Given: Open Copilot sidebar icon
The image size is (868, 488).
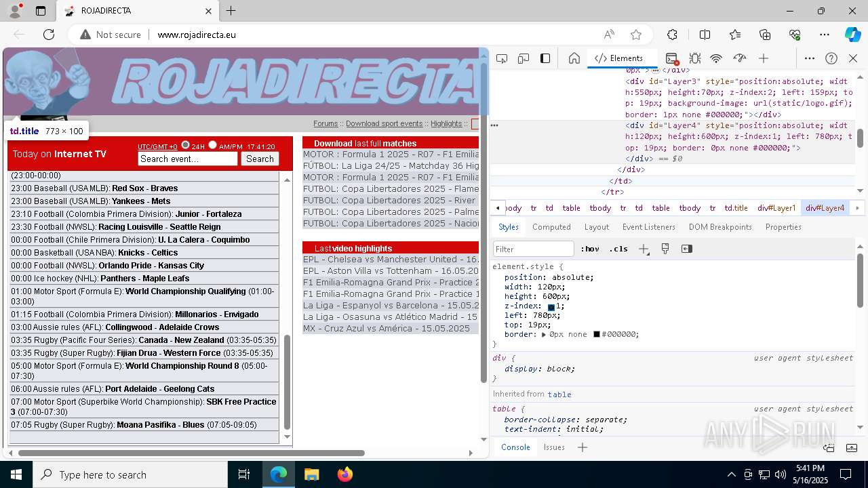Looking at the screenshot, I should point(852,35).
